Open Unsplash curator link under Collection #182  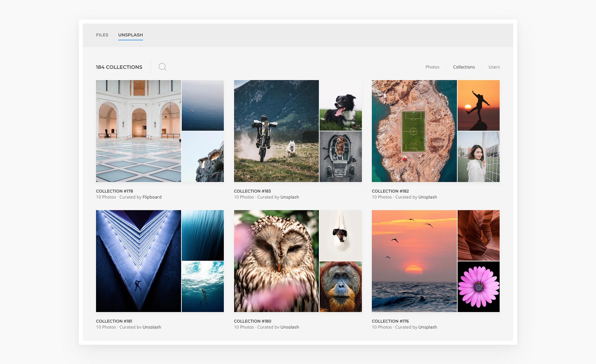(427, 197)
